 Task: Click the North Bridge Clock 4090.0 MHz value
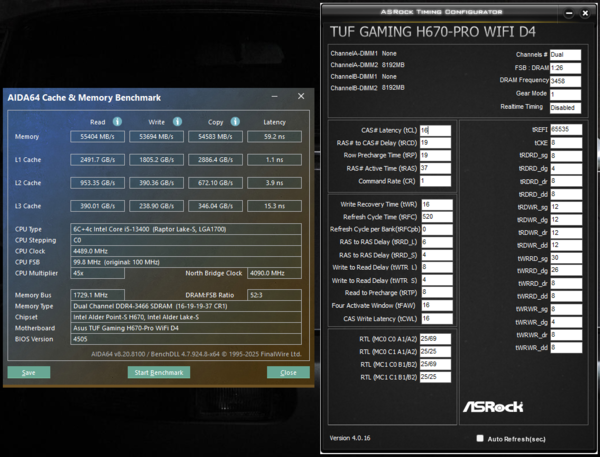274,273
